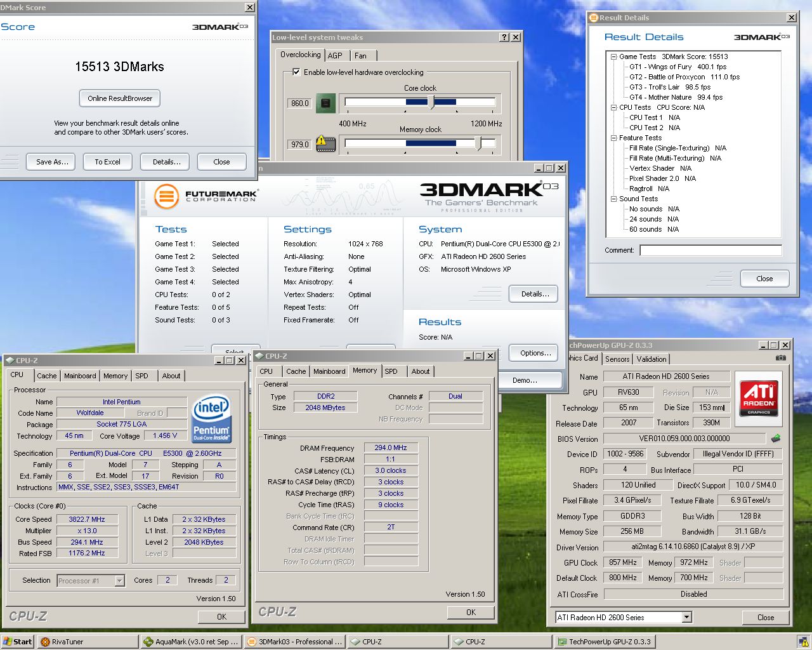Collapse the Game Tests tree node

tap(613, 56)
